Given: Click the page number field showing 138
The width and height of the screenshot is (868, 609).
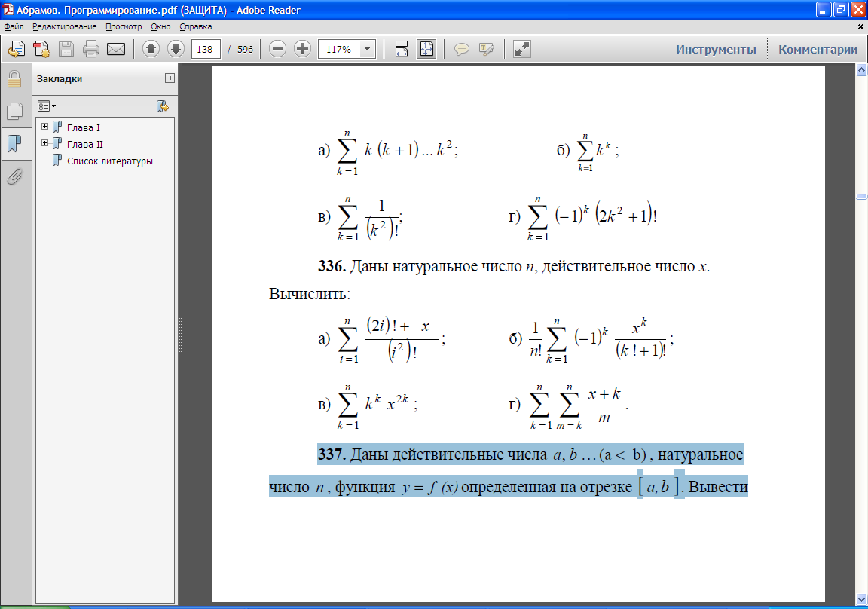Looking at the screenshot, I should [206, 49].
